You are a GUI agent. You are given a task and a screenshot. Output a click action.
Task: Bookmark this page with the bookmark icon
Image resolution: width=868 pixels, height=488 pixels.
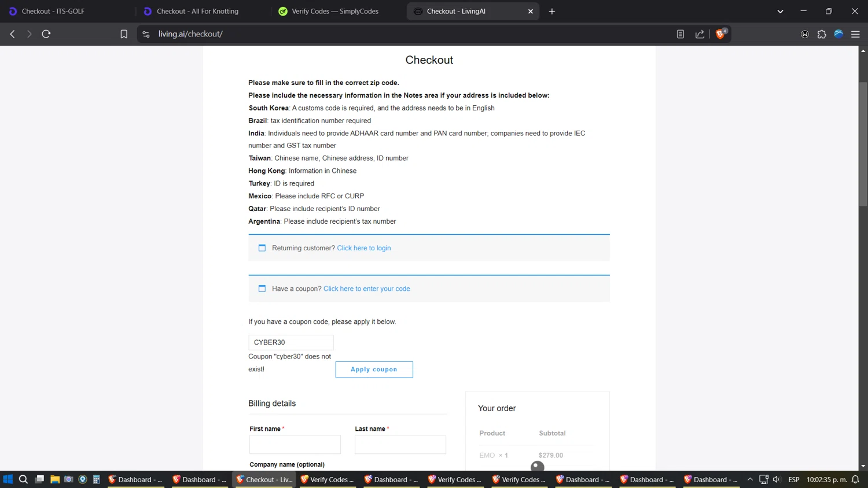[124, 34]
